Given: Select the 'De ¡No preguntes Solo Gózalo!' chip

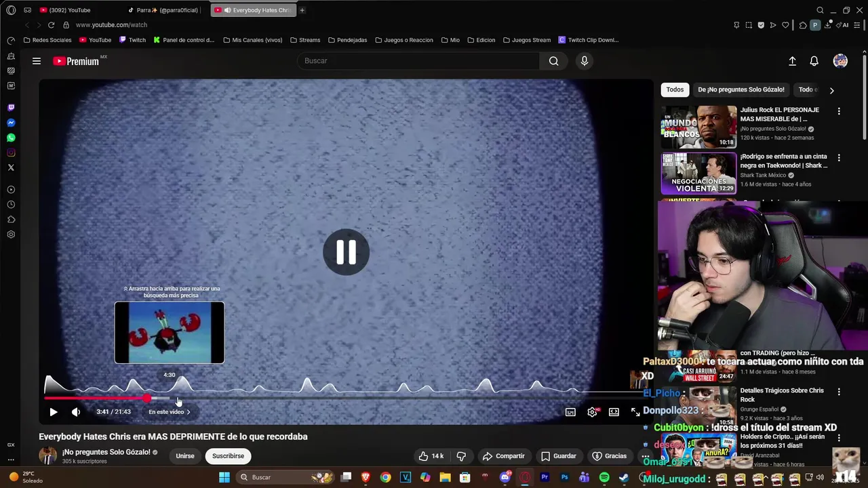Looking at the screenshot, I should 741,89.
